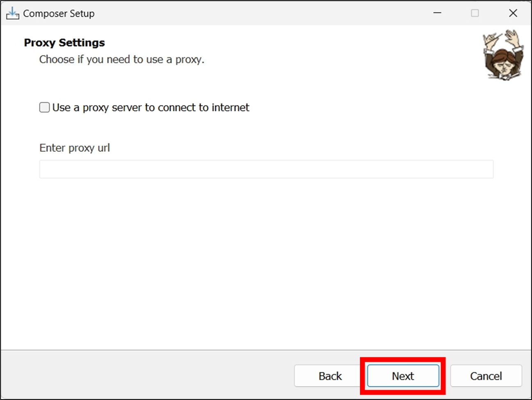The width and height of the screenshot is (532, 400).
Task: Click the "Proxy Settings" heading
Action: [x=64, y=43]
